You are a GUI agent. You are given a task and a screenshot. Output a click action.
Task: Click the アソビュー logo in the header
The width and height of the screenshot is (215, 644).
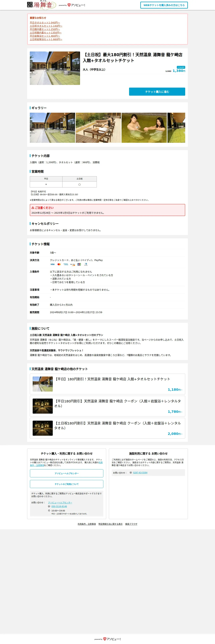72,5
